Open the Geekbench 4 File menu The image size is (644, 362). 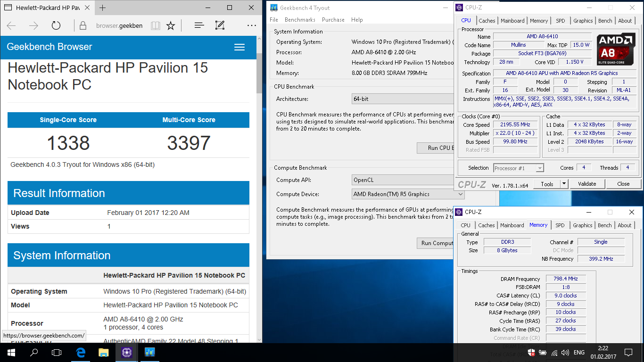tap(274, 20)
